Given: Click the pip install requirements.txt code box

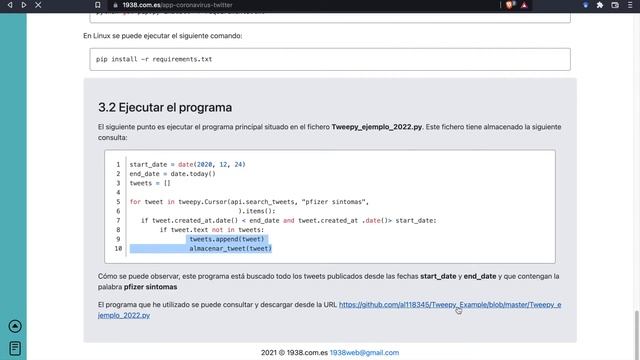Looking at the screenshot, I should tap(330, 59).
